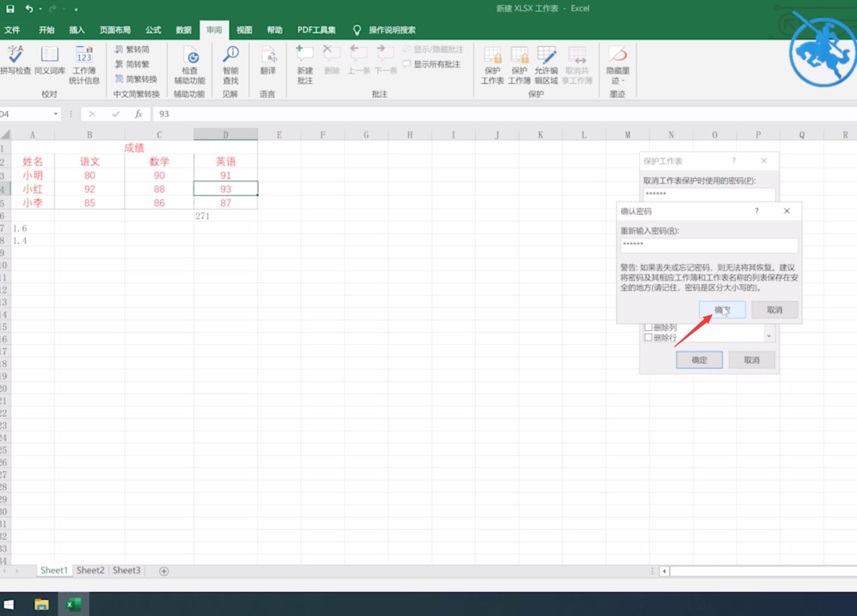The image size is (857, 616).
Task: Save the workbook from quick access toolbar
Action: point(10,9)
